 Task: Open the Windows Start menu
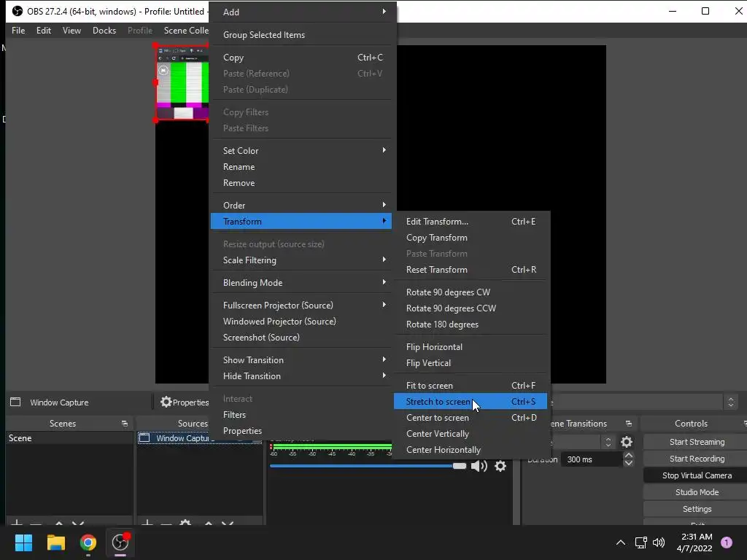click(x=23, y=542)
